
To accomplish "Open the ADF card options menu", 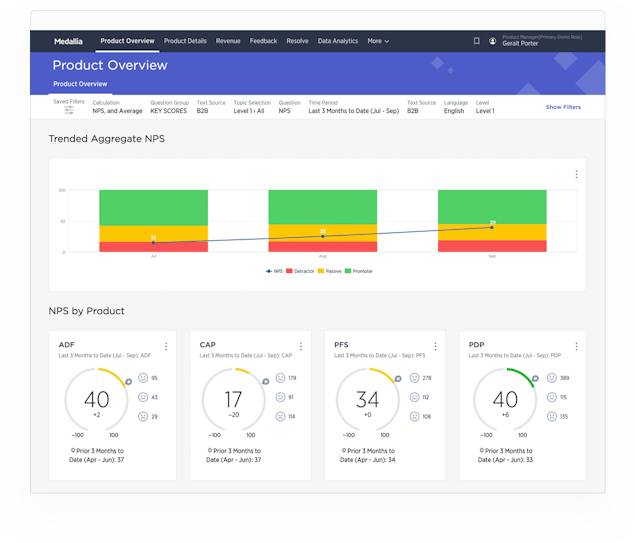I will coord(166,346).
